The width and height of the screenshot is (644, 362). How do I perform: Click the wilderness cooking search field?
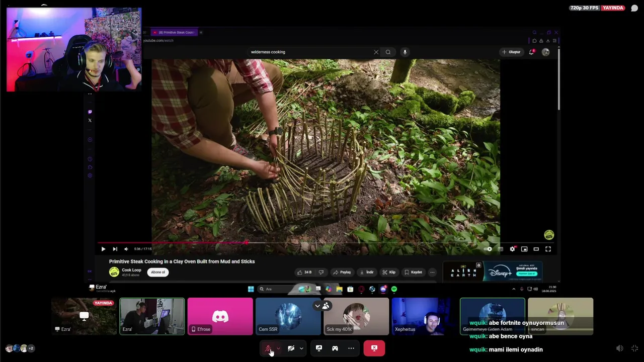tap(310, 52)
